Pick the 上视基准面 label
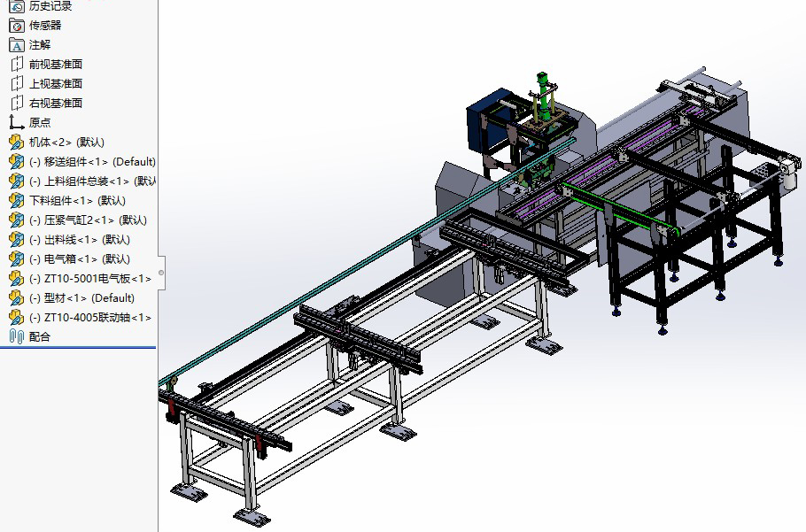The image size is (806, 532). point(56,84)
